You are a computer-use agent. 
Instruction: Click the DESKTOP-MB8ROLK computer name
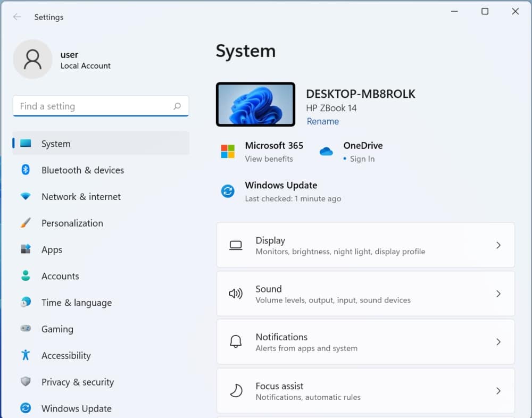(360, 94)
